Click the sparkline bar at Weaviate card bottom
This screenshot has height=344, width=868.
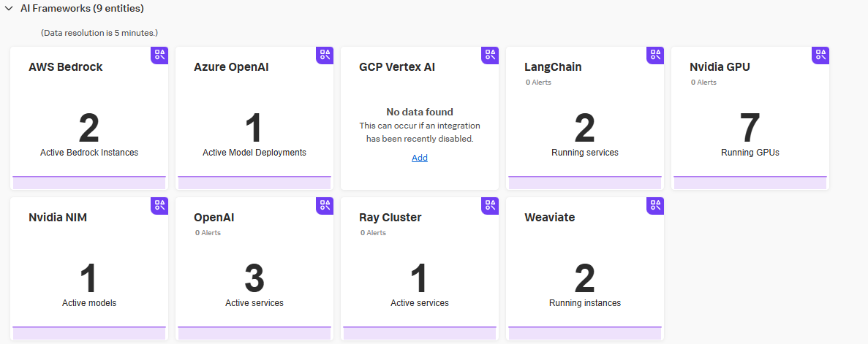(x=584, y=333)
